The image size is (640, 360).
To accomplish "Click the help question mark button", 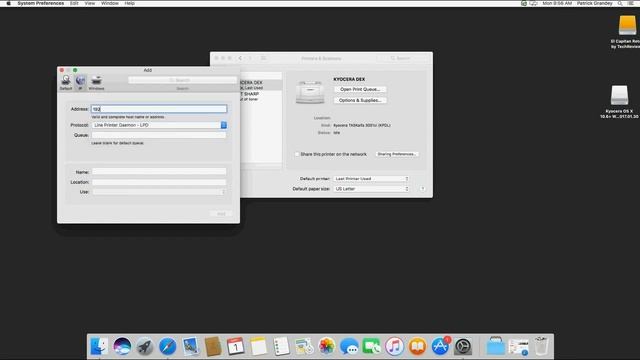I will tap(423, 189).
